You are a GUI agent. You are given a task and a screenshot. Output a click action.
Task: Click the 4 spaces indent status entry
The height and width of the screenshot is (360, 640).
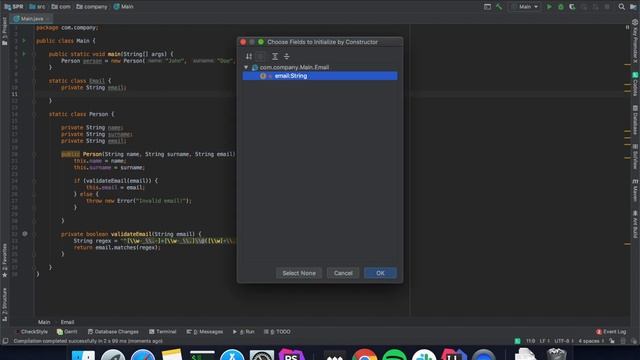[x=591, y=341]
